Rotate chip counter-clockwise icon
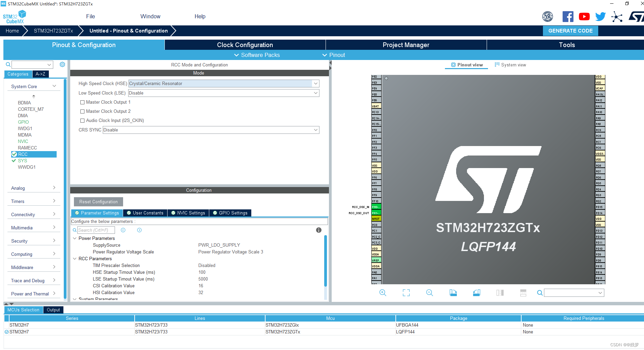 coord(476,293)
